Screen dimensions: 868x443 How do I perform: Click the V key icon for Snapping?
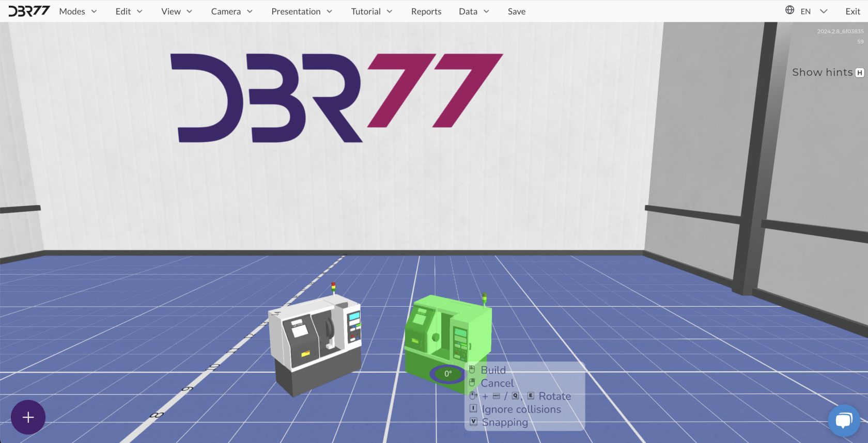click(x=473, y=421)
